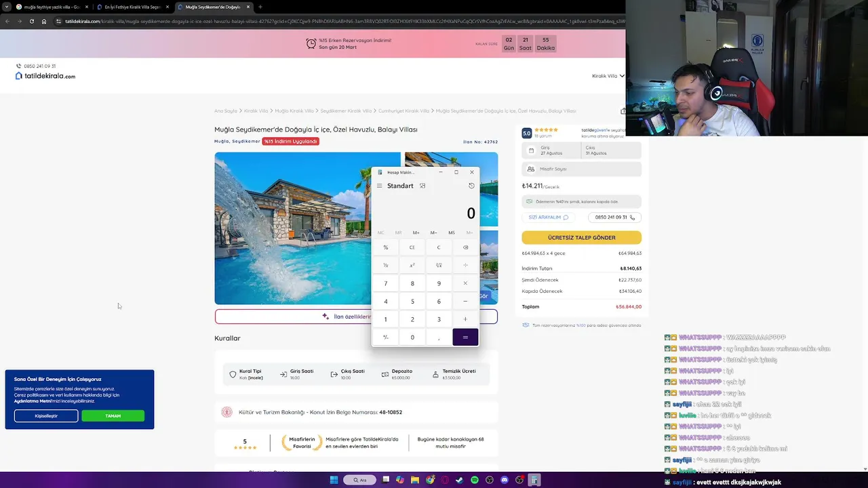Click the Calculator digit 7 key

click(x=386, y=283)
